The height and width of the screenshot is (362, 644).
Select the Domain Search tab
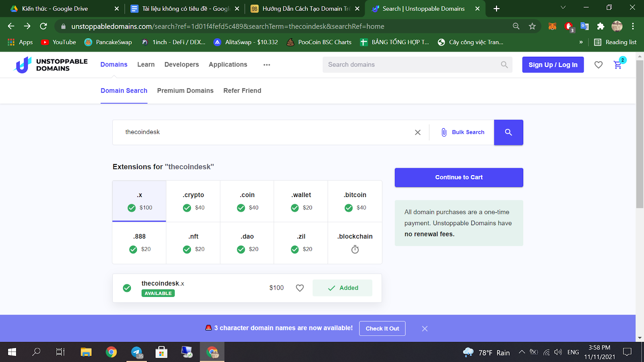pos(124,91)
